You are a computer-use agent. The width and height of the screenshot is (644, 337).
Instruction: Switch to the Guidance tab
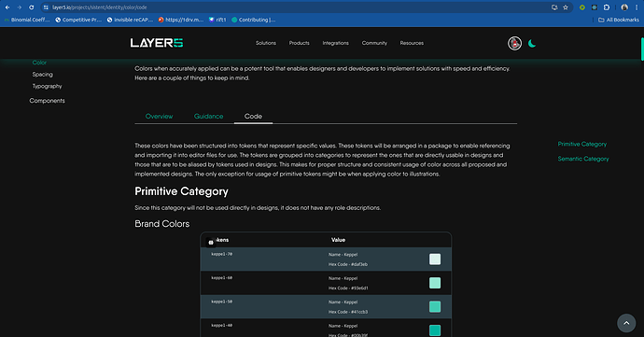[x=209, y=117]
